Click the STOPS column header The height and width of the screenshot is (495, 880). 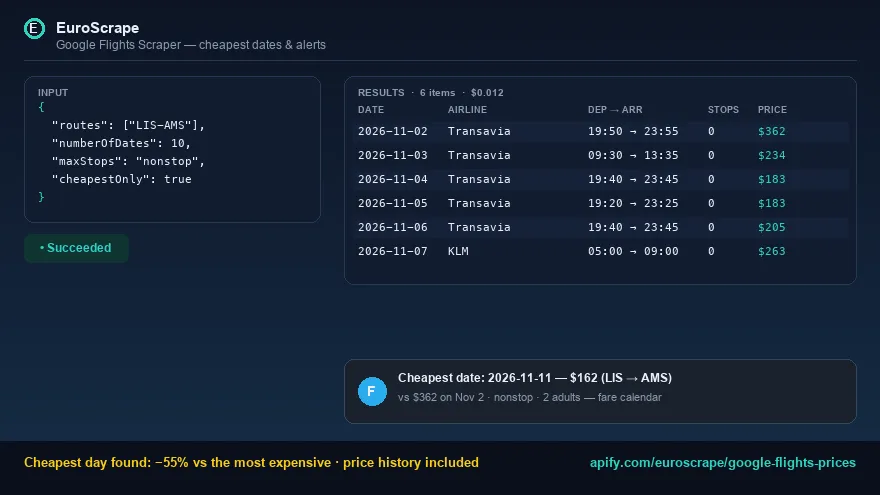tap(723, 110)
